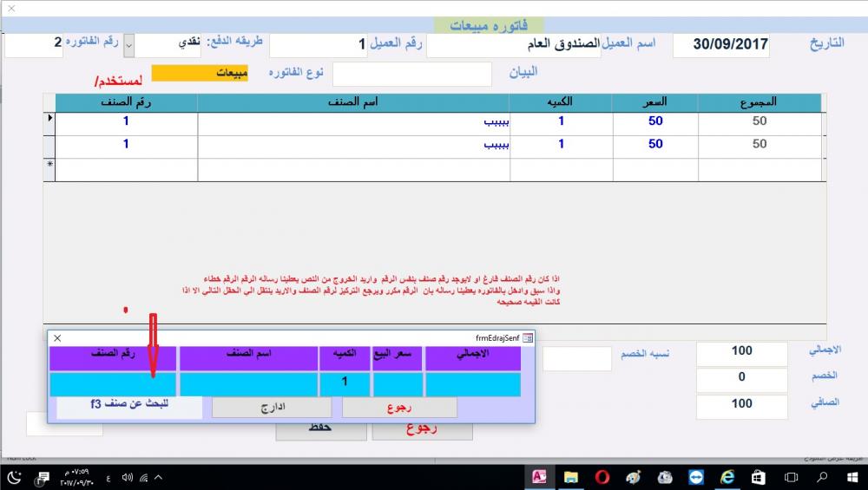Click the اسم الصنف input in frmEdrajSenf popup
Screen dimensions: 868x490
(x=248, y=384)
